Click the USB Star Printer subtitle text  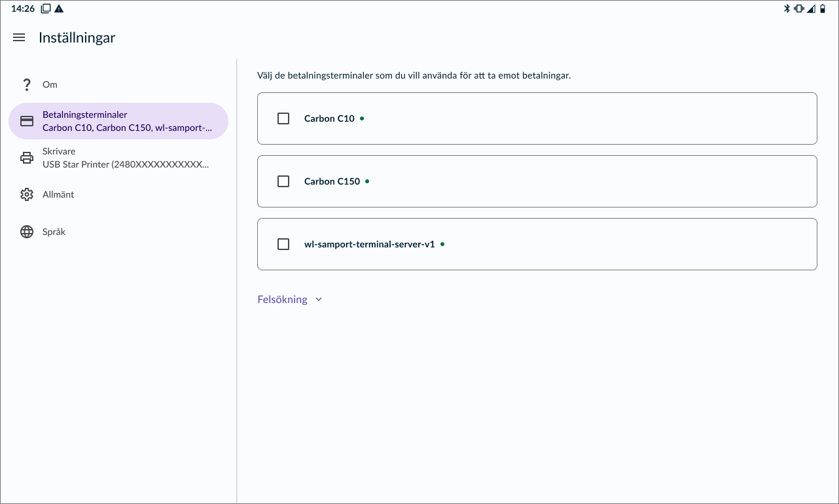126,164
